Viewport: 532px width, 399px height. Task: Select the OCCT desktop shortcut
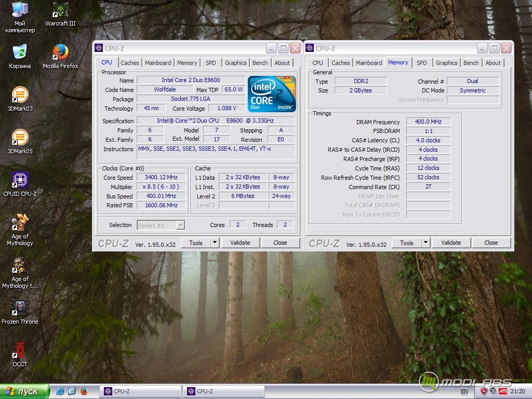[20, 355]
